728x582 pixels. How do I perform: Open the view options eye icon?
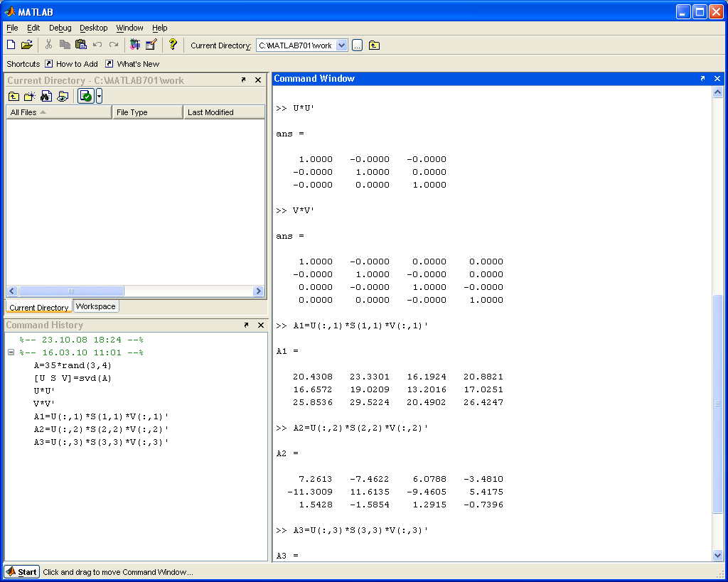63,97
